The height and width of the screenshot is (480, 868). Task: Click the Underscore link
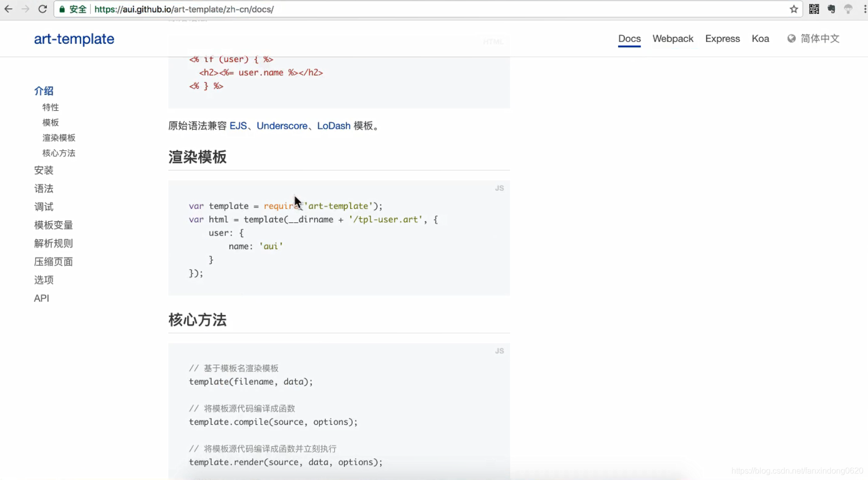tap(282, 126)
